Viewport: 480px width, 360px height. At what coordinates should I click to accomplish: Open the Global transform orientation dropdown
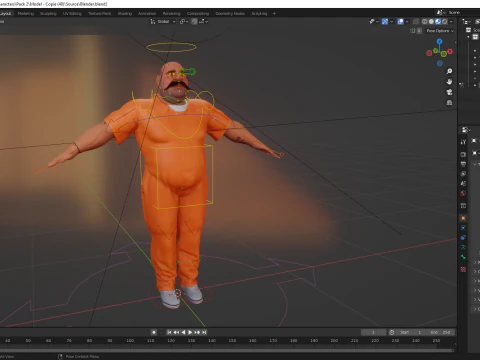(x=163, y=21)
